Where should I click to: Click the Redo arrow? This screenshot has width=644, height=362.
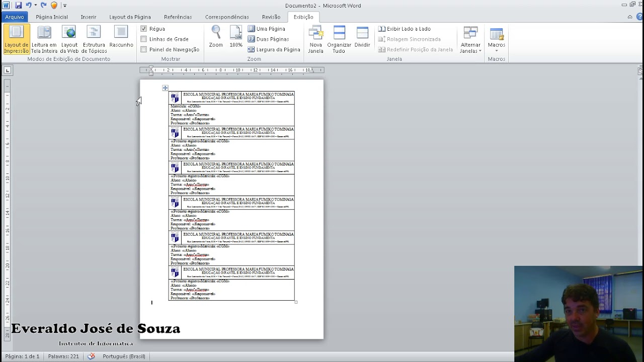tap(43, 6)
